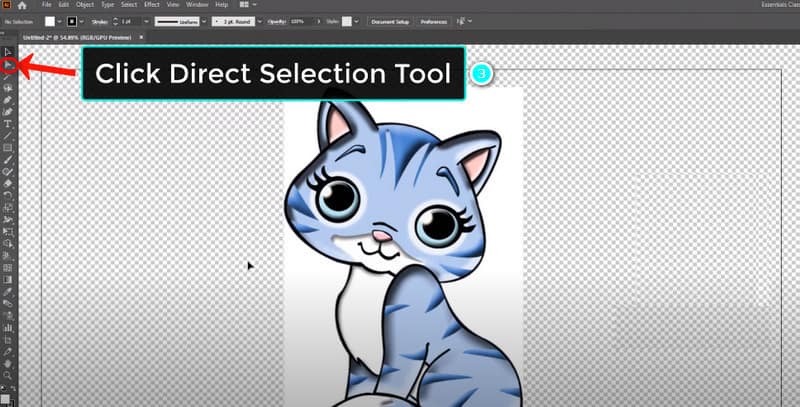Image resolution: width=800 pixels, height=407 pixels.
Task: Switch to the Untitled-2 document tab
Action: [77, 37]
